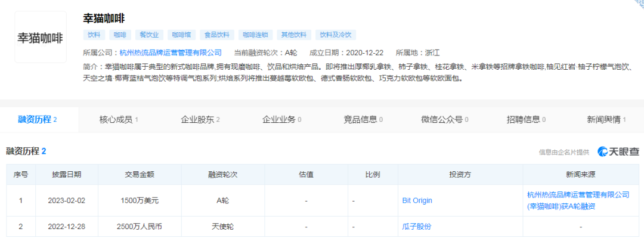644x241 pixels.
Task: Click the A轮 round cell
Action: pyautogui.click(x=223, y=201)
